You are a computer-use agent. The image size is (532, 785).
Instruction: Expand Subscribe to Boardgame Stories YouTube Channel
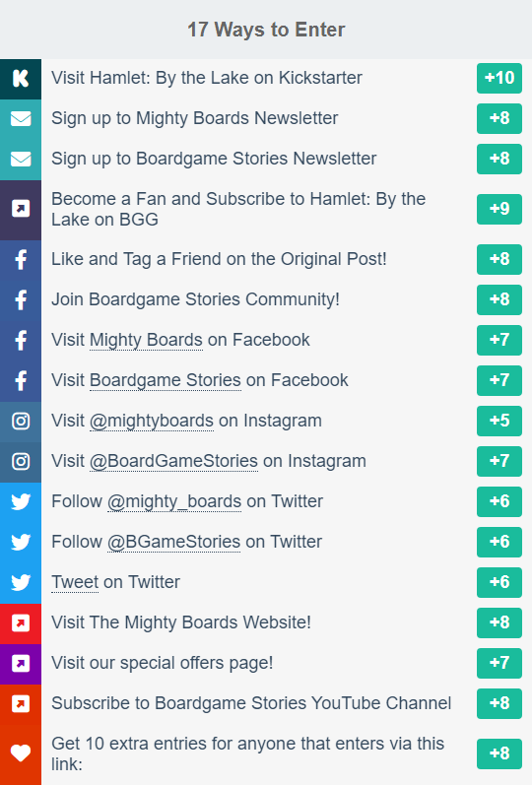click(x=266, y=703)
